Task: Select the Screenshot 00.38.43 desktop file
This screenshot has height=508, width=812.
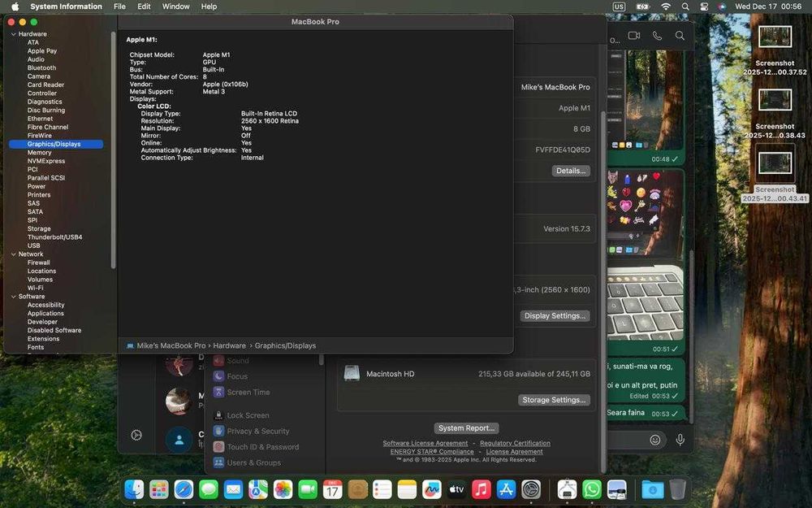Action: pyautogui.click(x=775, y=114)
